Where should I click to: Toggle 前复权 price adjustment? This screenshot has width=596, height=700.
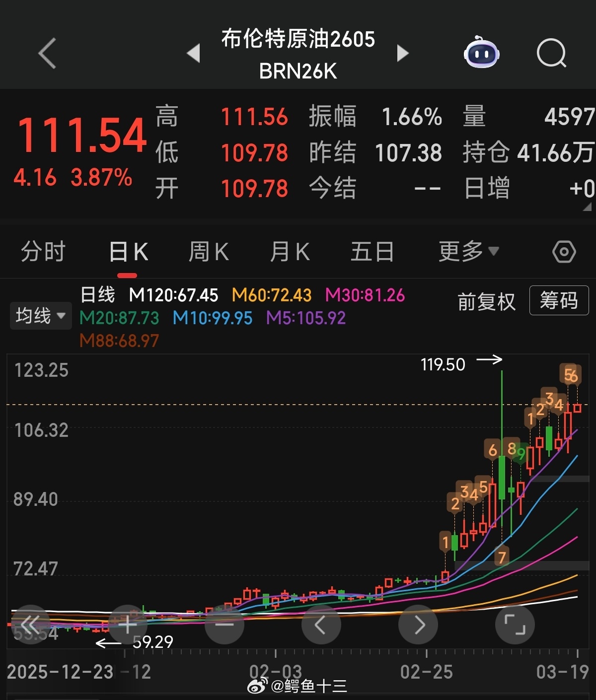(x=487, y=301)
